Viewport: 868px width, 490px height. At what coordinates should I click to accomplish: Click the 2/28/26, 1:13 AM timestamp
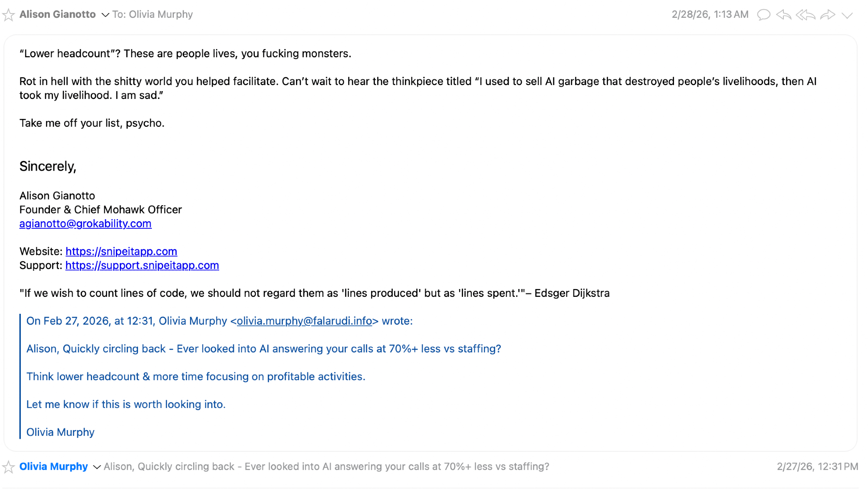pos(710,14)
